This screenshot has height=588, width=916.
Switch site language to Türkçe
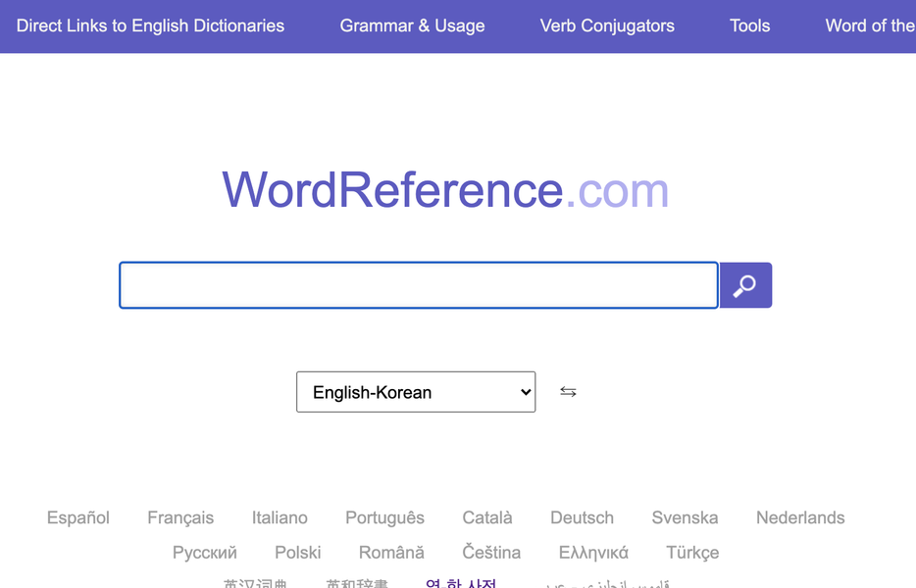click(692, 553)
